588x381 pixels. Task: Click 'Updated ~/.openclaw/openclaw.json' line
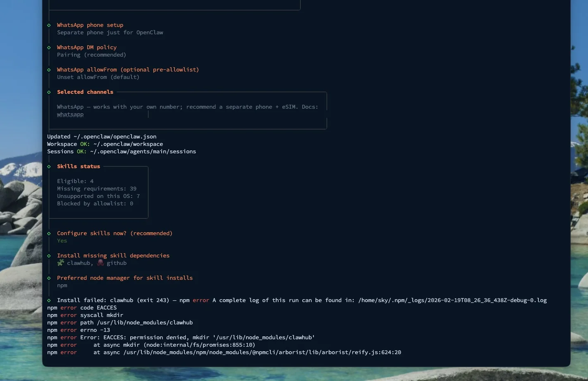pyautogui.click(x=102, y=137)
